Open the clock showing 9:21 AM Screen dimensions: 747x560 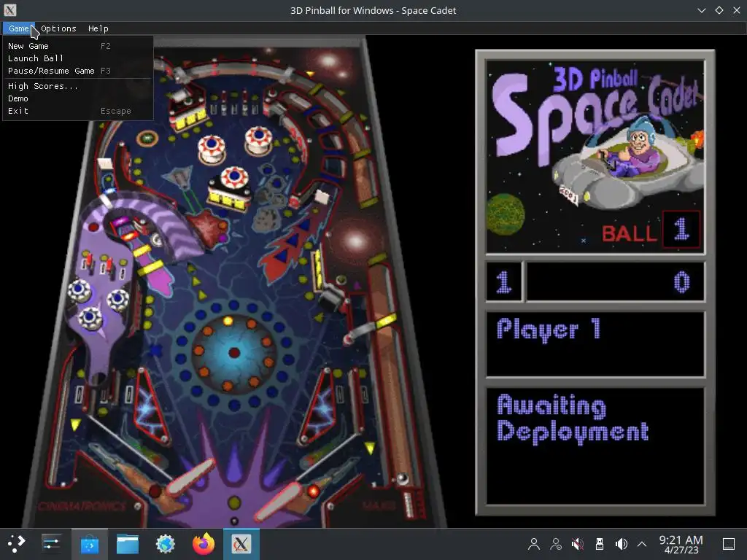pos(681,544)
